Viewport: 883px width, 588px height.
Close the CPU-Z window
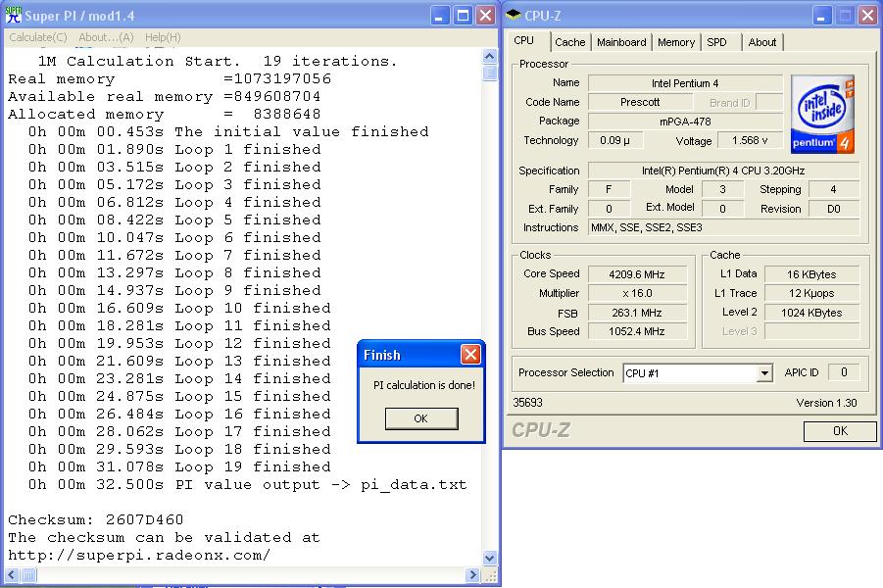[867, 16]
